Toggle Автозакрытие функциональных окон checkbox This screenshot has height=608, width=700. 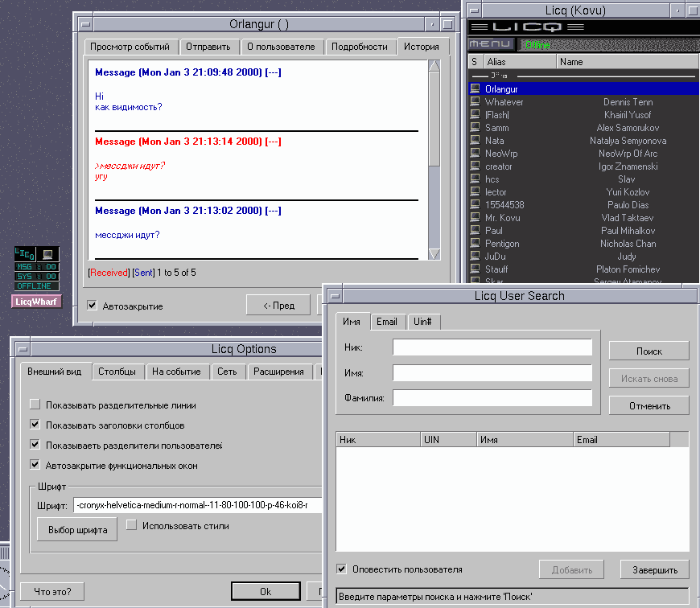(35, 464)
